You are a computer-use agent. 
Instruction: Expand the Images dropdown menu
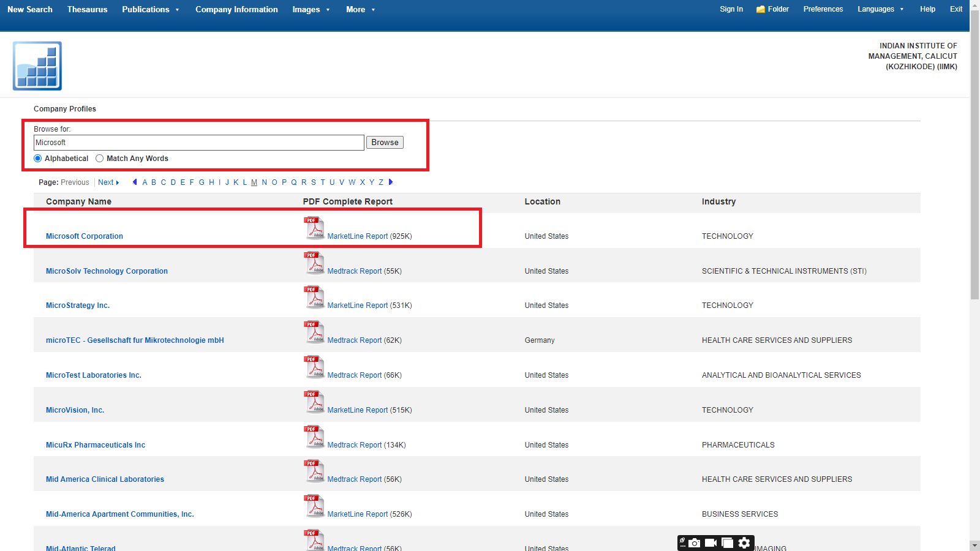(x=311, y=9)
